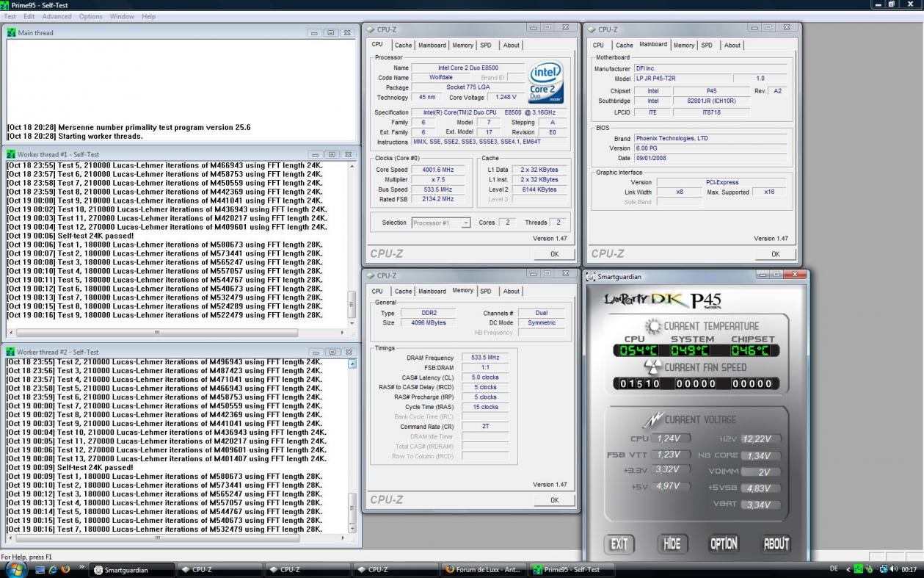
Task: Click OK in CPU-Z memory Timings window
Action: point(554,500)
